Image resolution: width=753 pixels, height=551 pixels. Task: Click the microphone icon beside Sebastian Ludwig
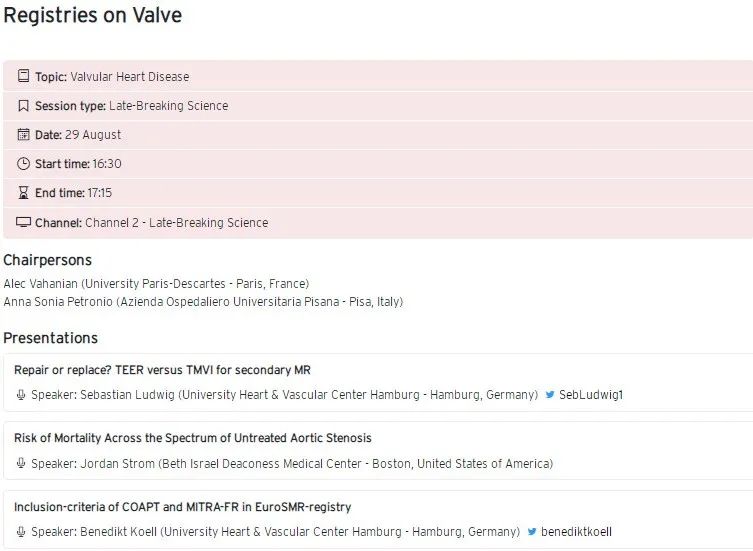pos(20,395)
